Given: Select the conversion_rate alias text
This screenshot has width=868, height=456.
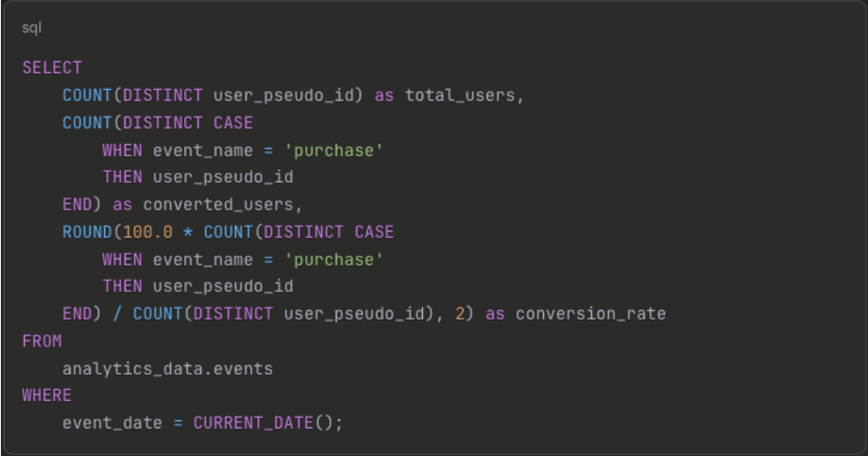Looking at the screenshot, I should pos(589,313).
